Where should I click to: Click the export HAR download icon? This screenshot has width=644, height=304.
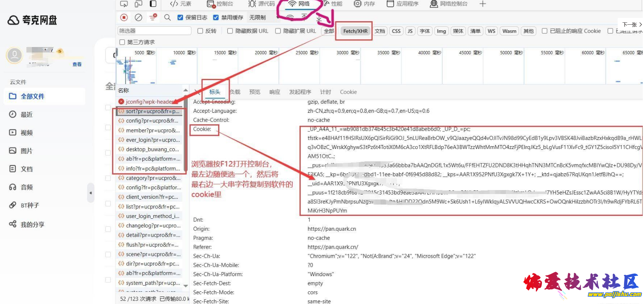[319, 18]
